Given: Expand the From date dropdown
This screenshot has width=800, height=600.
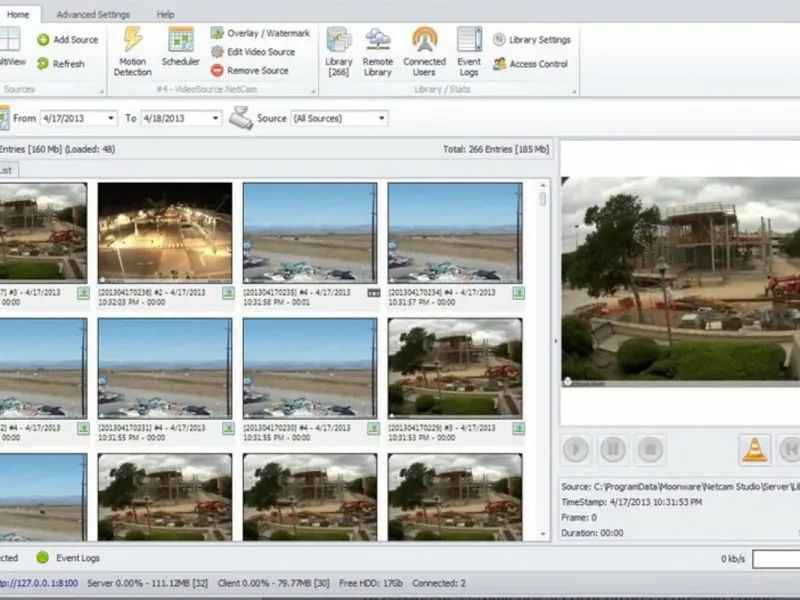Looking at the screenshot, I should click(x=111, y=118).
